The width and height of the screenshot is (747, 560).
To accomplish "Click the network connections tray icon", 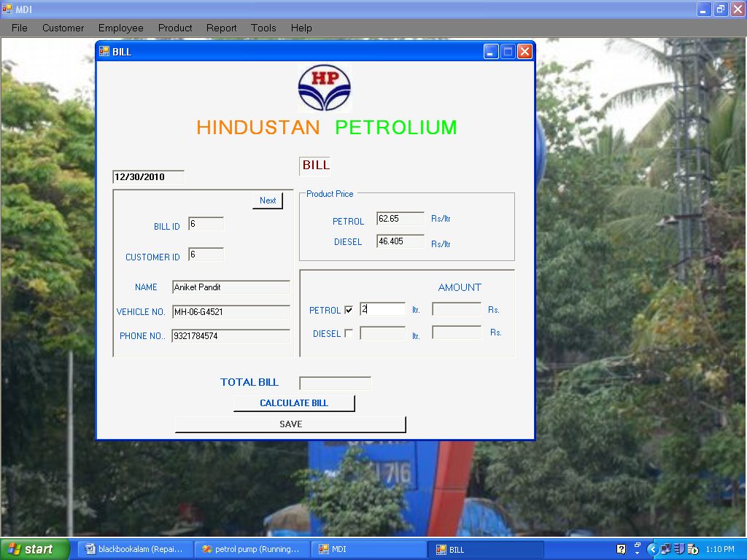I will click(665, 549).
